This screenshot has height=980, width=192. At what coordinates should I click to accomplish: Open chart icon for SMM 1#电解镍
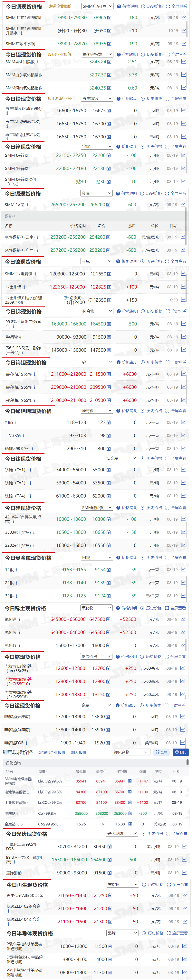tap(183, 273)
